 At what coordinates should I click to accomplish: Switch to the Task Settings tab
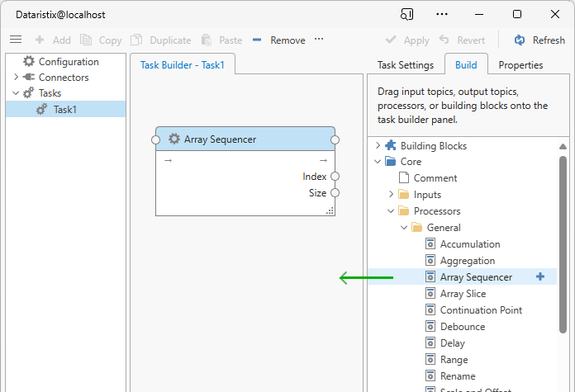pyautogui.click(x=405, y=64)
